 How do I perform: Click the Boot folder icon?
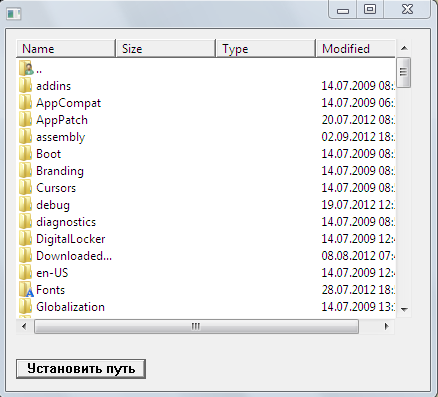tap(25, 154)
